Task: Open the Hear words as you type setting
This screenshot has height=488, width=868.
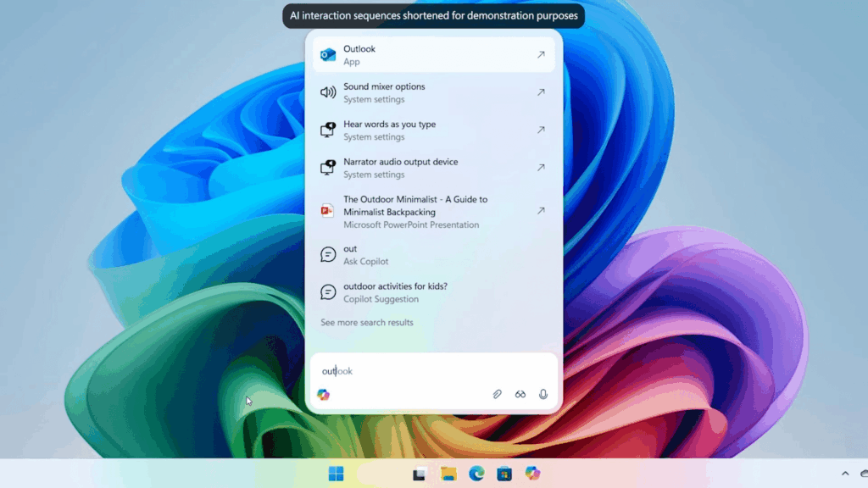Action: pyautogui.click(x=388, y=130)
